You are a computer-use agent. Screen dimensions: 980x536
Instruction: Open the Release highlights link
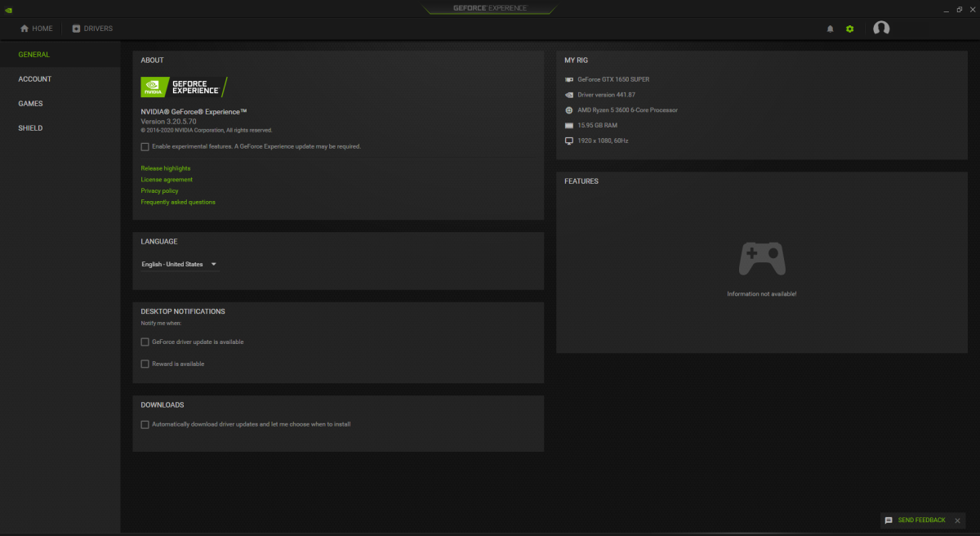pyautogui.click(x=166, y=168)
